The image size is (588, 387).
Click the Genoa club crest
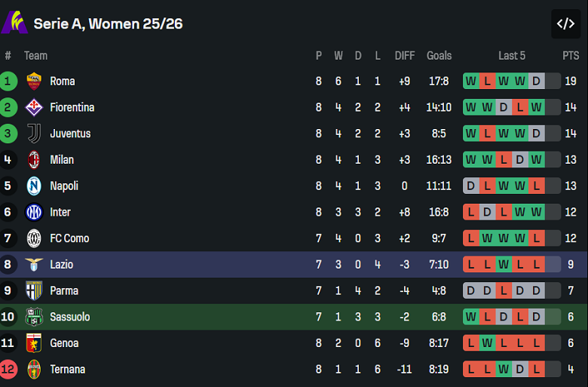tap(34, 343)
